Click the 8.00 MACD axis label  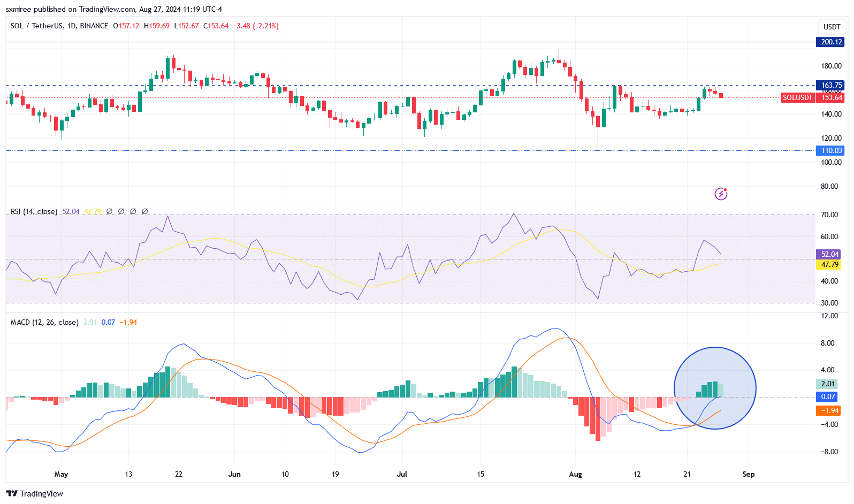[828, 343]
